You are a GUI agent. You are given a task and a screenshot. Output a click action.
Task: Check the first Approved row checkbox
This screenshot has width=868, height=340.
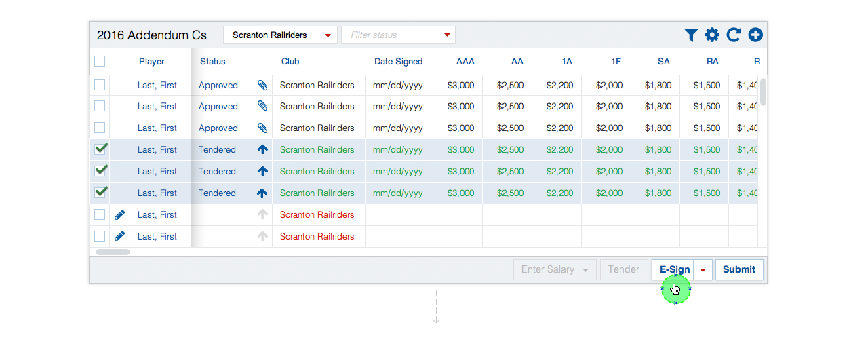click(100, 85)
